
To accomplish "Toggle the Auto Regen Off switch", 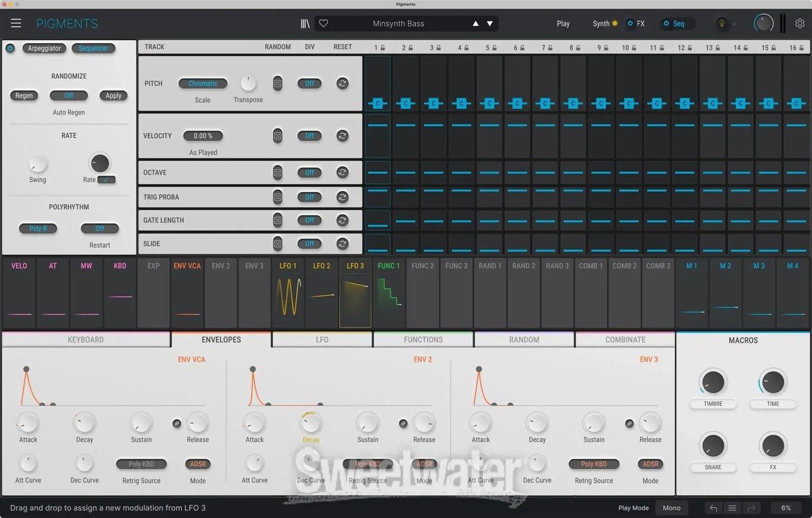I will 69,95.
